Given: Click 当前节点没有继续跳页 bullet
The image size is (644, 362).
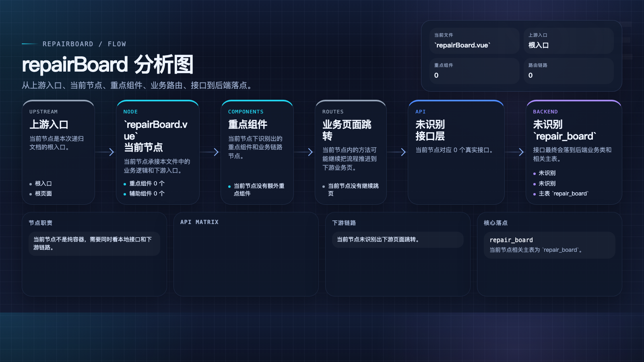Looking at the screenshot, I should [353, 189].
